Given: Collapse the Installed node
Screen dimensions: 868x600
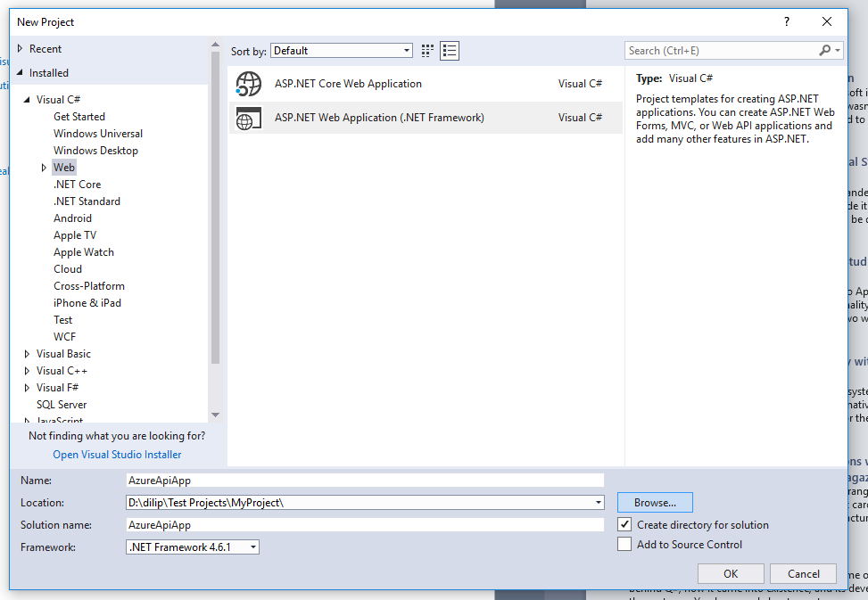Looking at the screenshot, I should [20, 72].
